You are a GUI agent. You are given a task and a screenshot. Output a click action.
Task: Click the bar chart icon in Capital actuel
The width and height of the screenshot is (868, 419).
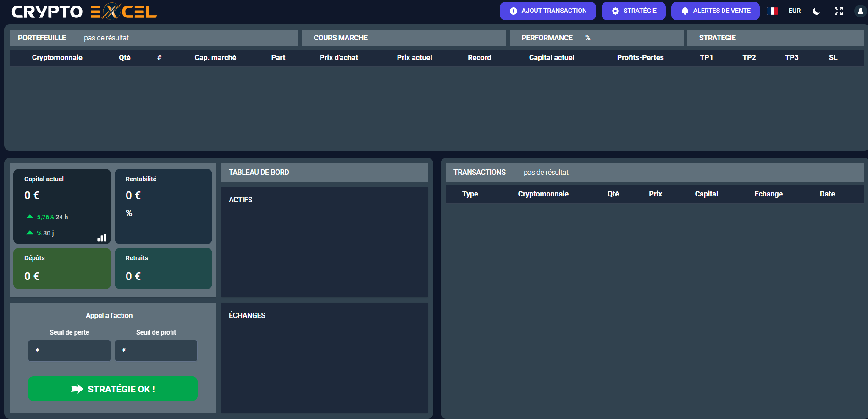pyautogui.click(x=102, y=238)
